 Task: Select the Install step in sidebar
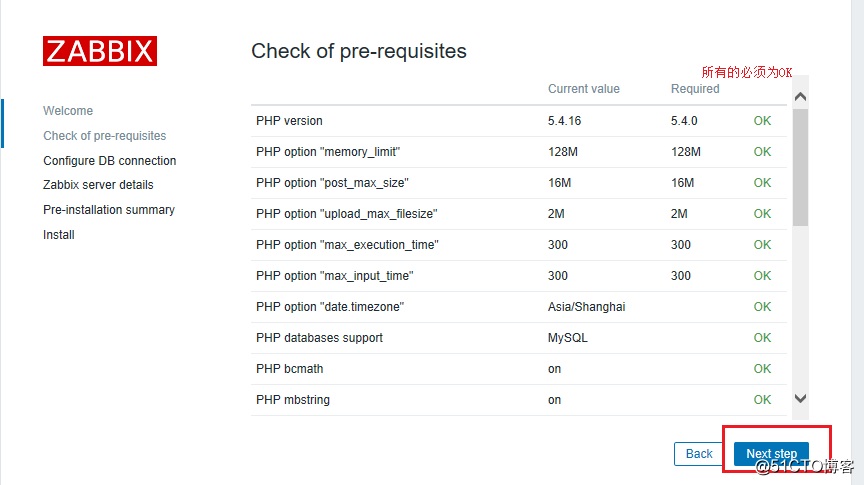point(58,235)
